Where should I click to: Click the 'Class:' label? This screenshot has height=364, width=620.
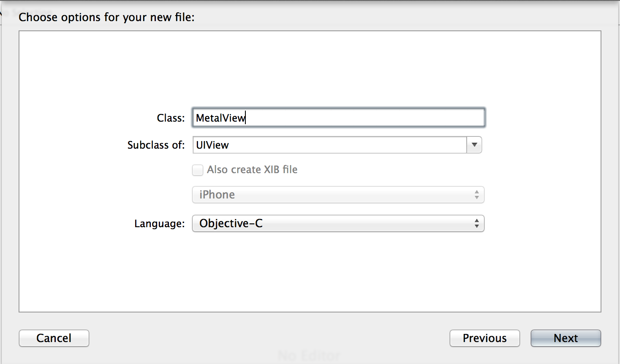[x=171, y=118]
